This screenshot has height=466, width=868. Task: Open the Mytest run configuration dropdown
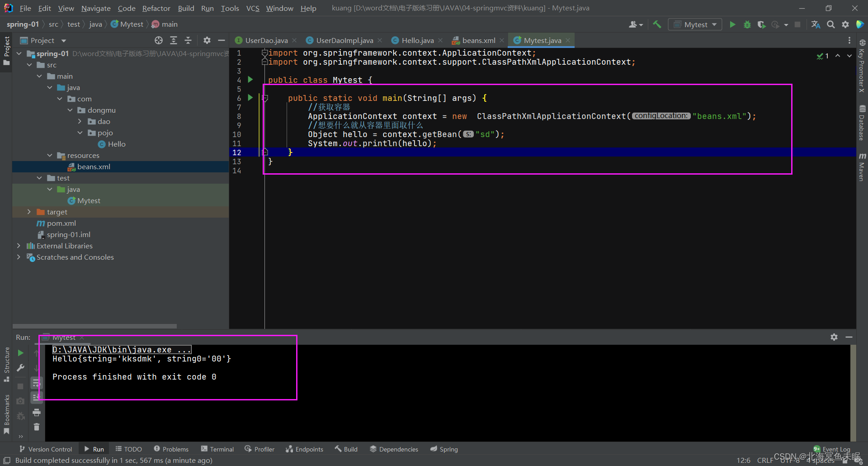(x=713, y=24)
